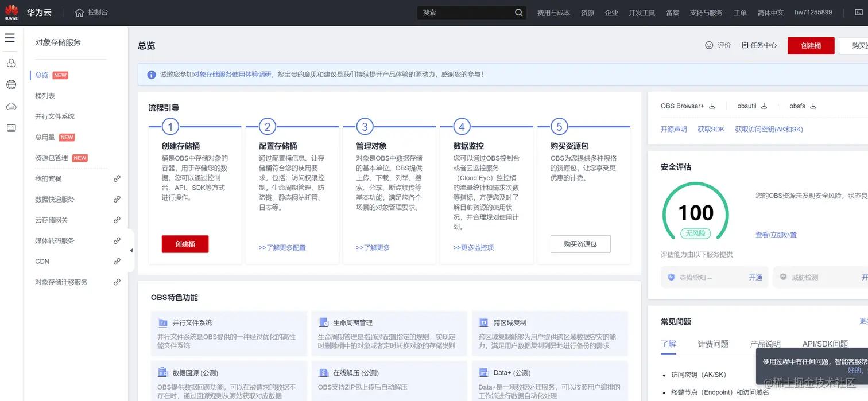Open the monitor sidebar icon
Screen dimensions: 868x401
click(11, 128)
